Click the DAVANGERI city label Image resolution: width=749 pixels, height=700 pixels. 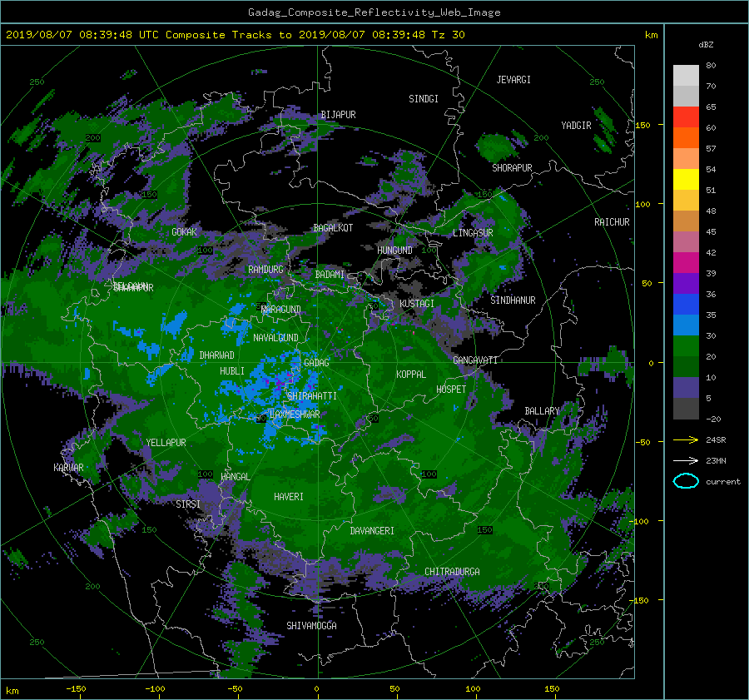click(x=372, y=531)
